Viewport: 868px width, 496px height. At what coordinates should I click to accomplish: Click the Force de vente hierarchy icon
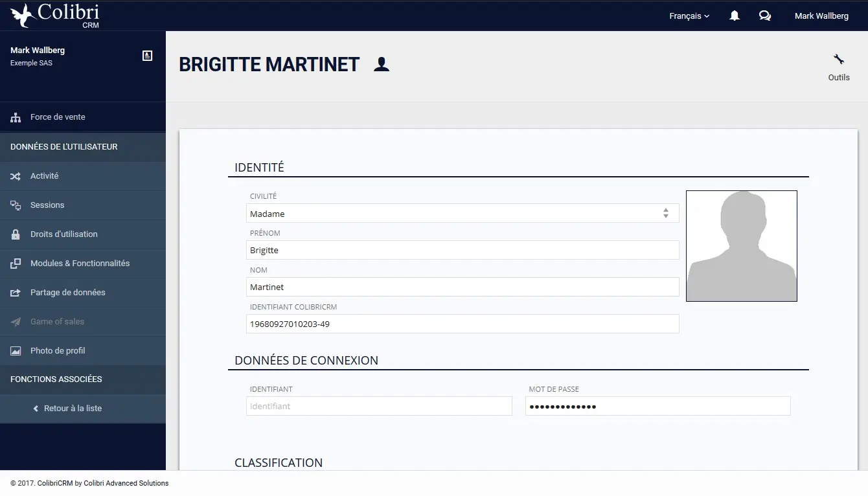click(16, 117)
